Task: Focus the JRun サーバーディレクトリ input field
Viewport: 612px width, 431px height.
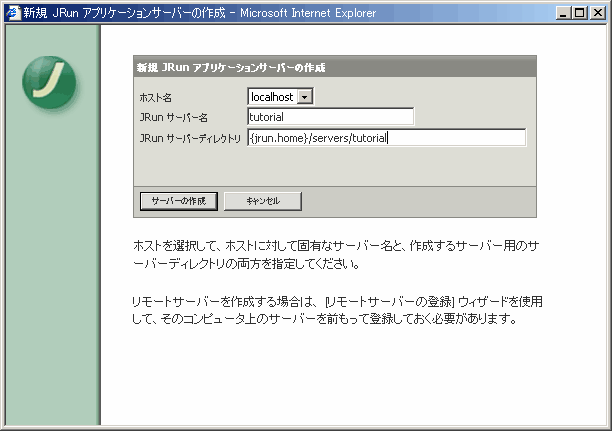Action: coord(387,138)
